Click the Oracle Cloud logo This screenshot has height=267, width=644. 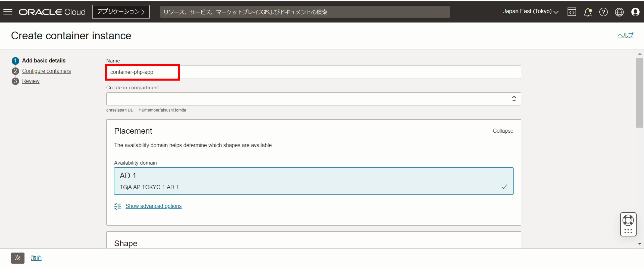click(52, 12)
